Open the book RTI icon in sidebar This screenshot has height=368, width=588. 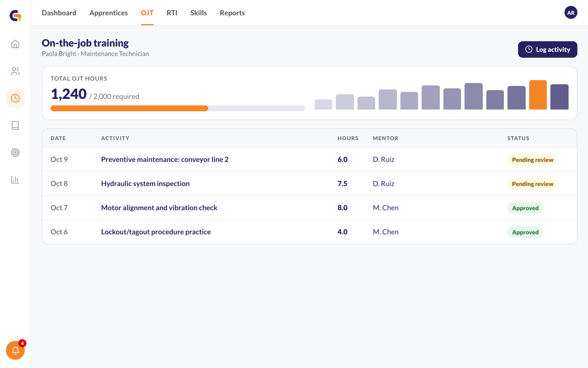click(15, 125)
